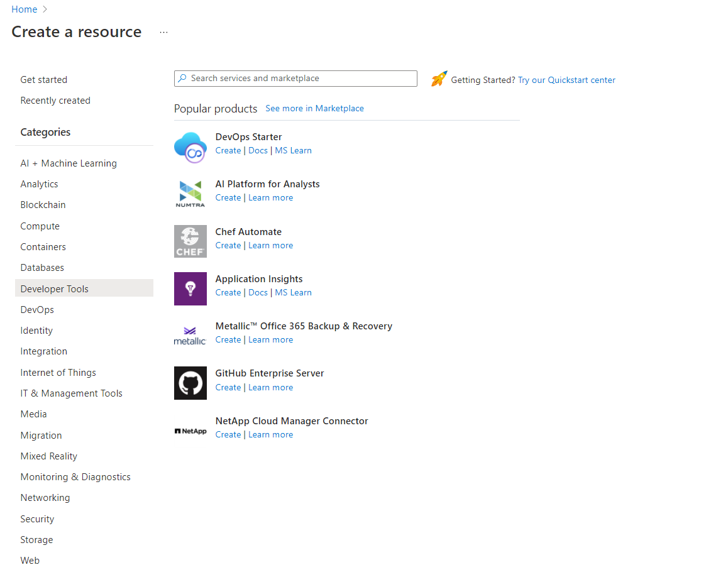Expand the breadcrumb chevron after Home
Screen dimensions: 728x582
pyautogui.click(x=45, y=9)
